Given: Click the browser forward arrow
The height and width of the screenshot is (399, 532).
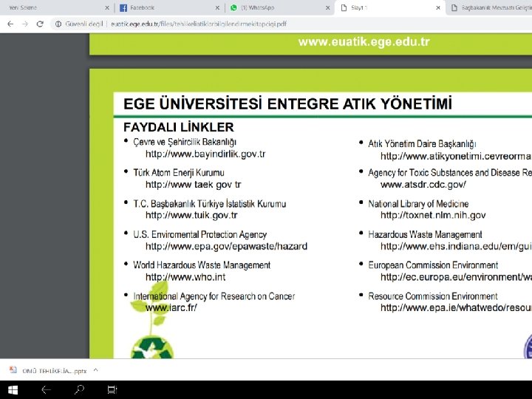Looking at the screenshot, I should 25,24.
